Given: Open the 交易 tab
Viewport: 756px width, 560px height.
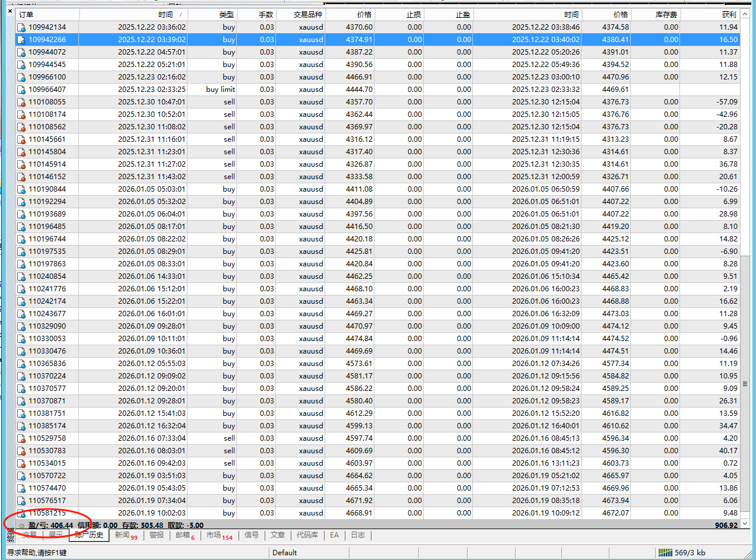Looking at the screenshot, I should (x=30, y=535).
